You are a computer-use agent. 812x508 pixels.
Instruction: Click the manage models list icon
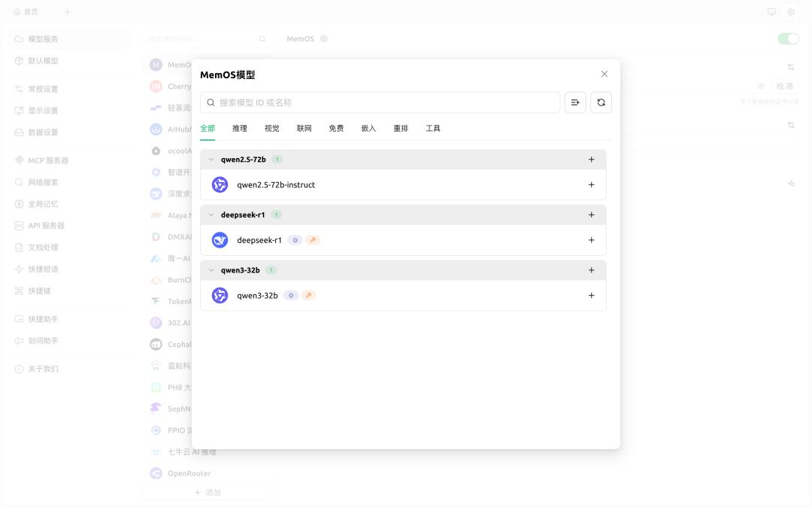(575, 102)
